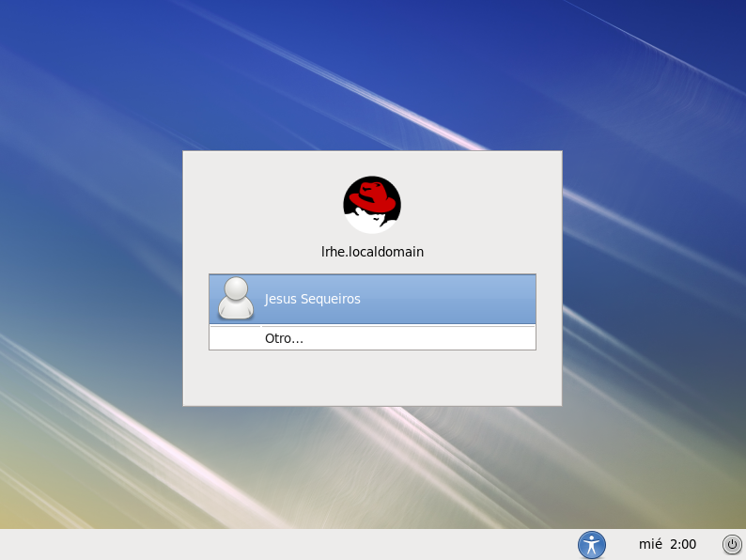
Task: Choose the Jesus Sequeiros login name
Action: pos(312,299)
